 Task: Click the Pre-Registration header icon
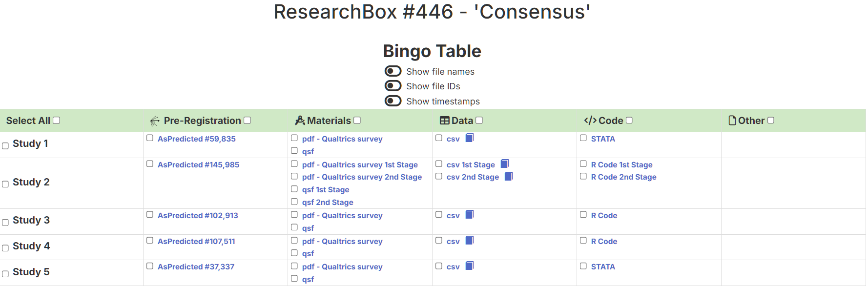[155, 121]
